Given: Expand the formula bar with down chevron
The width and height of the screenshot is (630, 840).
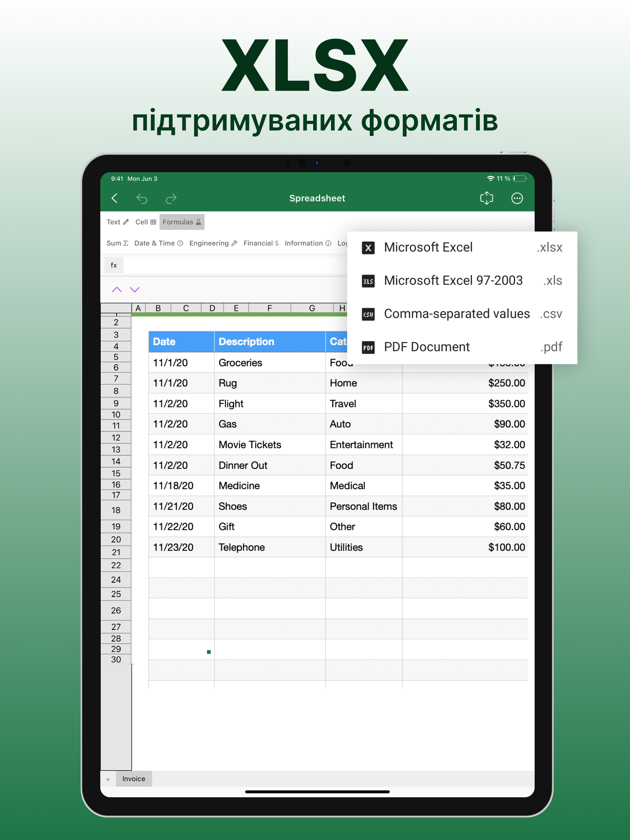Looking at the screenshot, I should [x=134, y=289].
